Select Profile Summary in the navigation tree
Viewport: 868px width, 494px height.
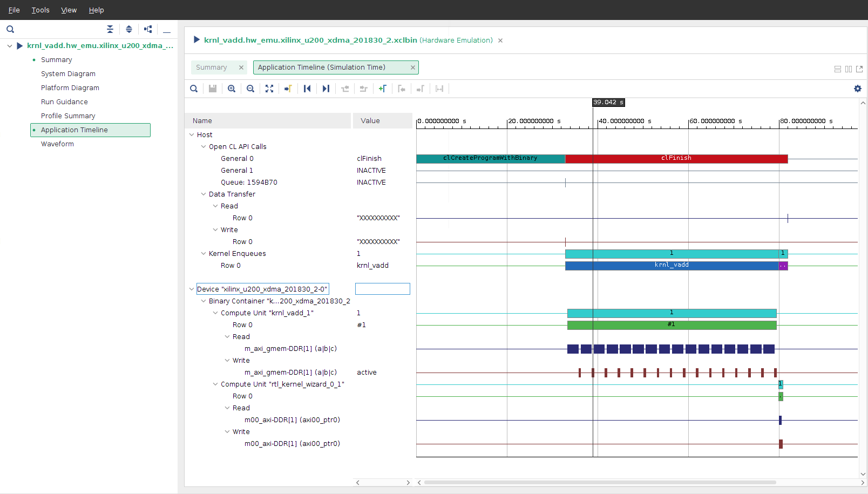(x=68, y=116)
